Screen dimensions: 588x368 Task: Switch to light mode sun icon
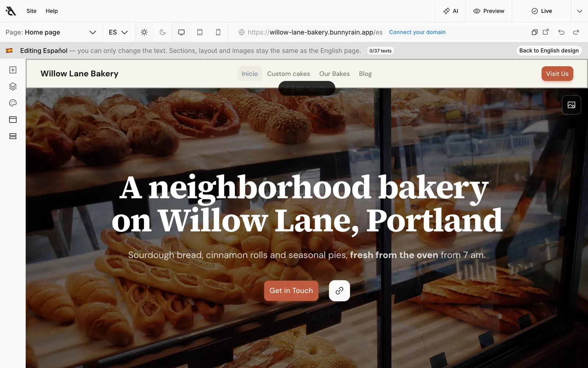coord(144,32)
